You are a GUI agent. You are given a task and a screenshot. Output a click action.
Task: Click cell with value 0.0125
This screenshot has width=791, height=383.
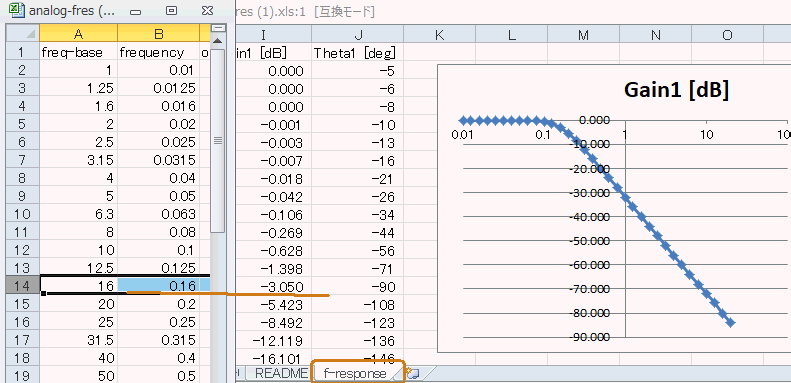[158, 88]
